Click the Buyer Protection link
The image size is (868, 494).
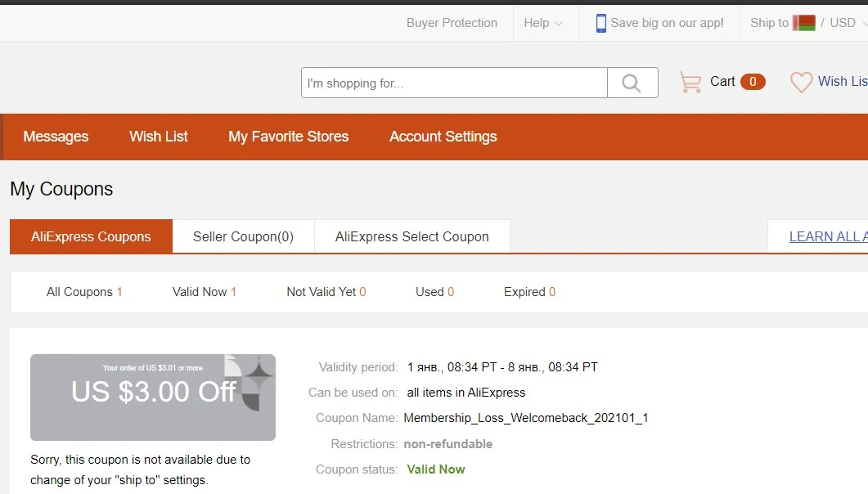tap(452, 23)
